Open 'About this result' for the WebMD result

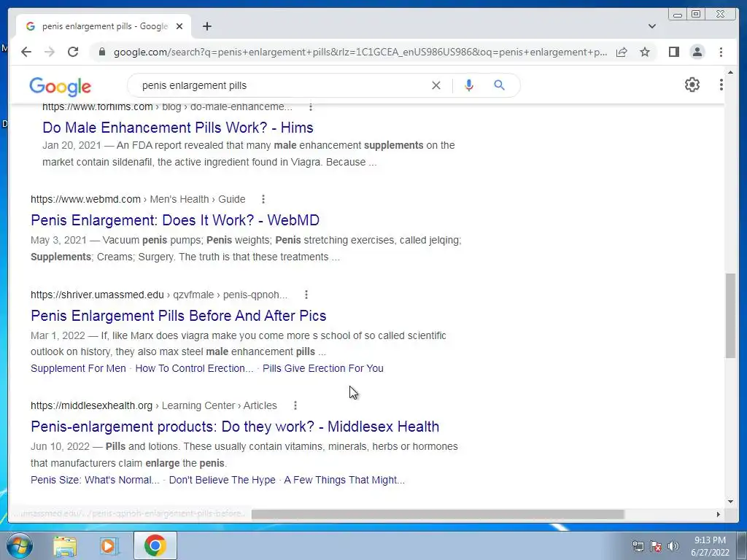click(x=263, y=199)
